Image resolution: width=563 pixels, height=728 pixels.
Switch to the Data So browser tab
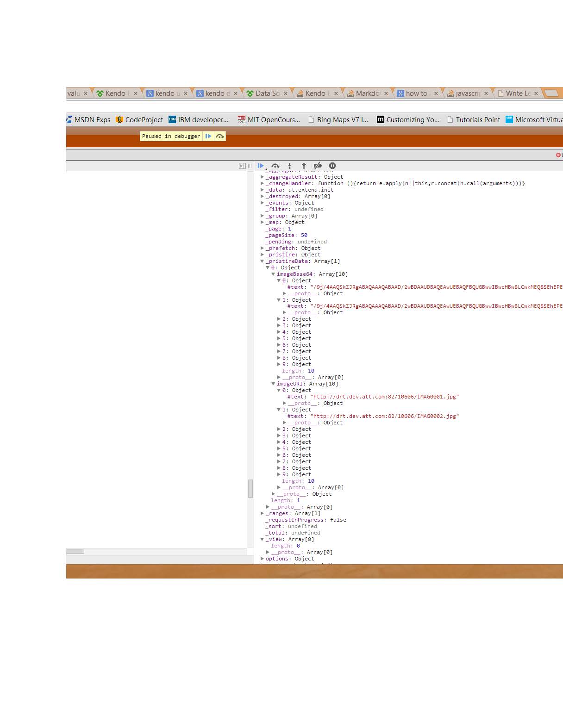pyautogui.click(x=267, y=93)
